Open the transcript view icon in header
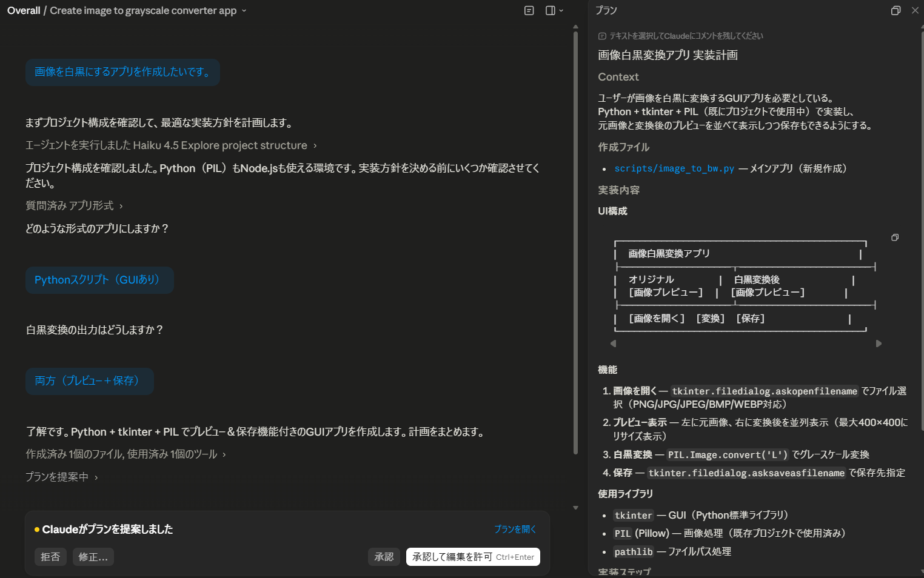The image size is (924, 578). click(x=529, y=10)
